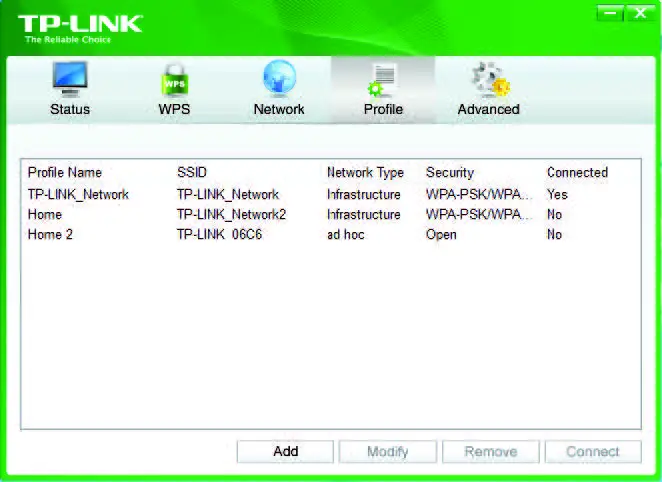
Task: Go to the Network tab label
Action: 279,109
